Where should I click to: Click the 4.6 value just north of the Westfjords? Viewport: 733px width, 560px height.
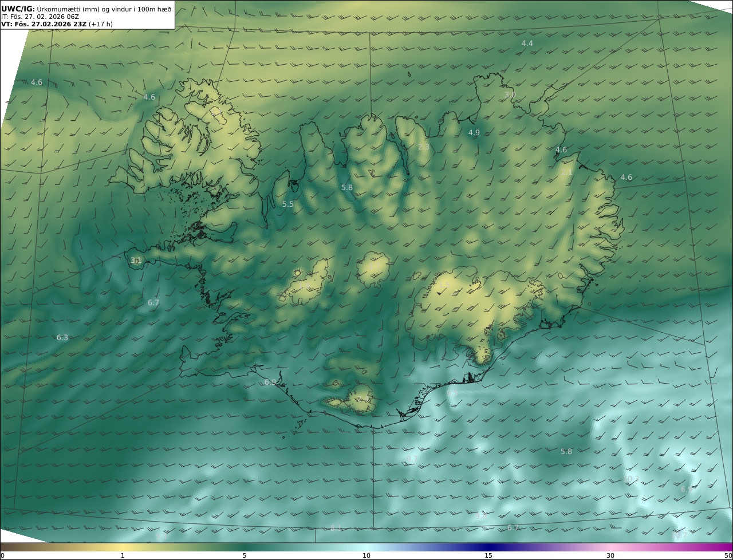click(x=149, y=97)
